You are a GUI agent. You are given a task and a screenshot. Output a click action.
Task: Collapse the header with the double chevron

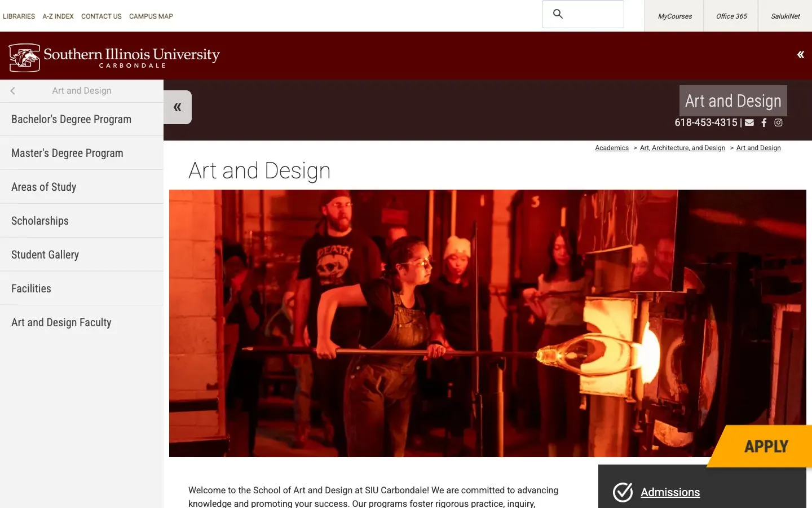point(800,55)
